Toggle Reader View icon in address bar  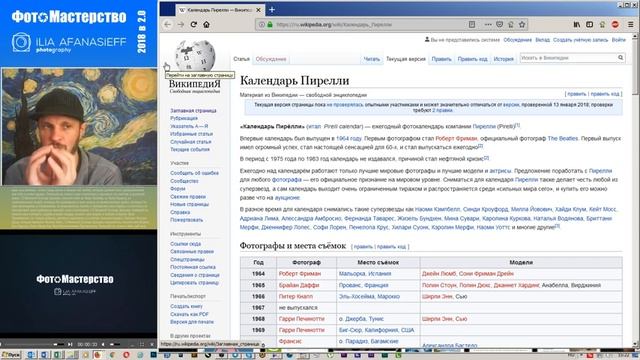point(472,24)
